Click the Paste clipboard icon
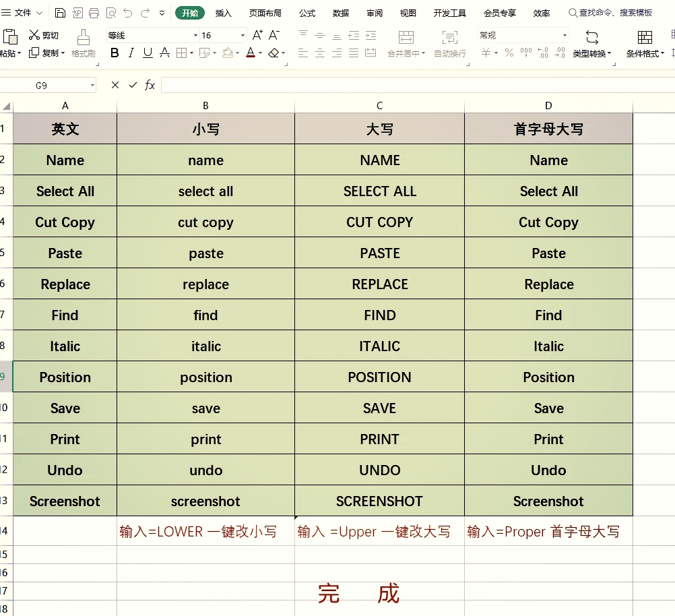The height and width of the screenshot is (616, 675). pos(9,37)
